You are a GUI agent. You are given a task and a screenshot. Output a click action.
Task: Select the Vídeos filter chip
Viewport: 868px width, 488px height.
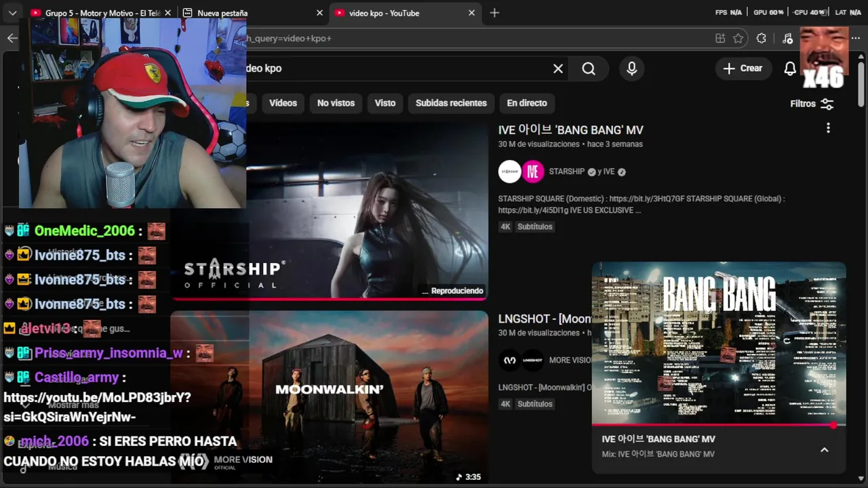coord(283,103)
